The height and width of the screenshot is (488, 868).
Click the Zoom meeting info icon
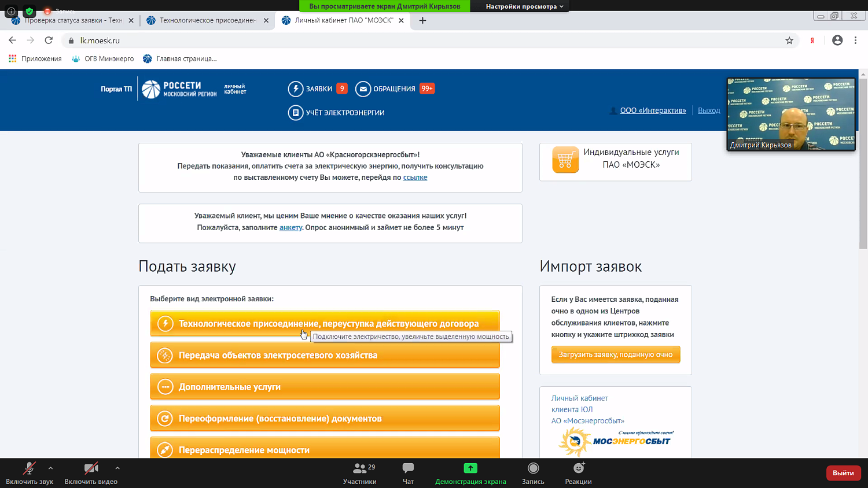[x=11, y=11]
